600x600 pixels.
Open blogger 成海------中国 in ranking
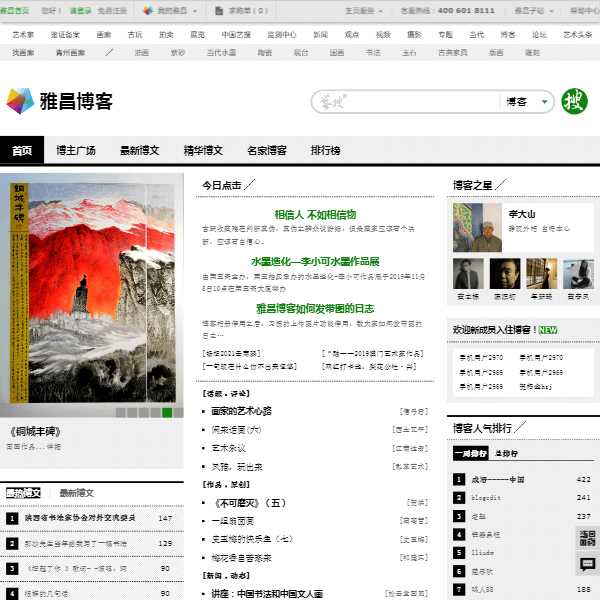(498, 479)
